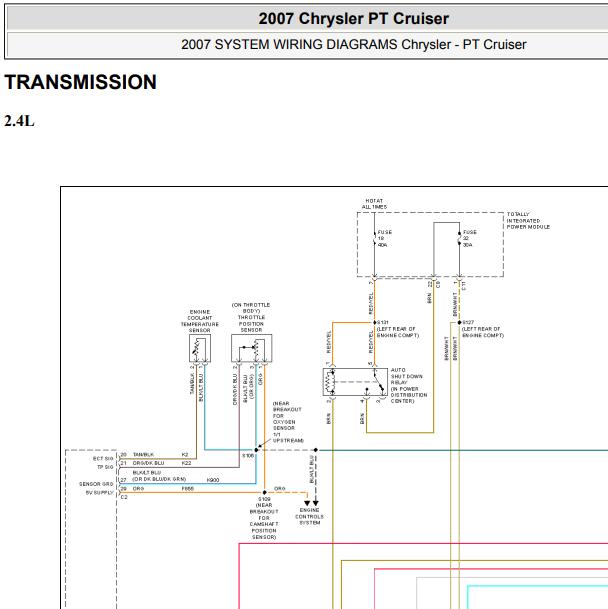Click the "2007 SYSTEM WIRING DIAGRAMS" subtitle line
This screenshot has width=608, height=609.
354,44
